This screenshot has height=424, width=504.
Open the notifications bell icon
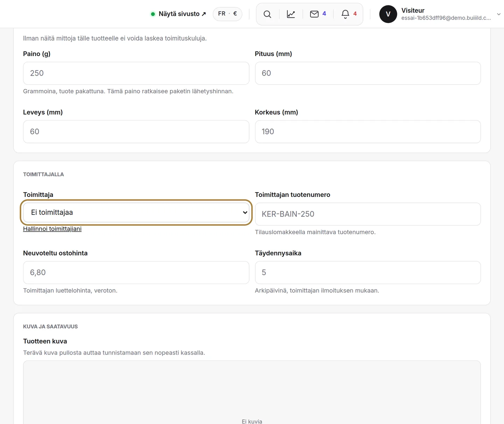point(345,14)
